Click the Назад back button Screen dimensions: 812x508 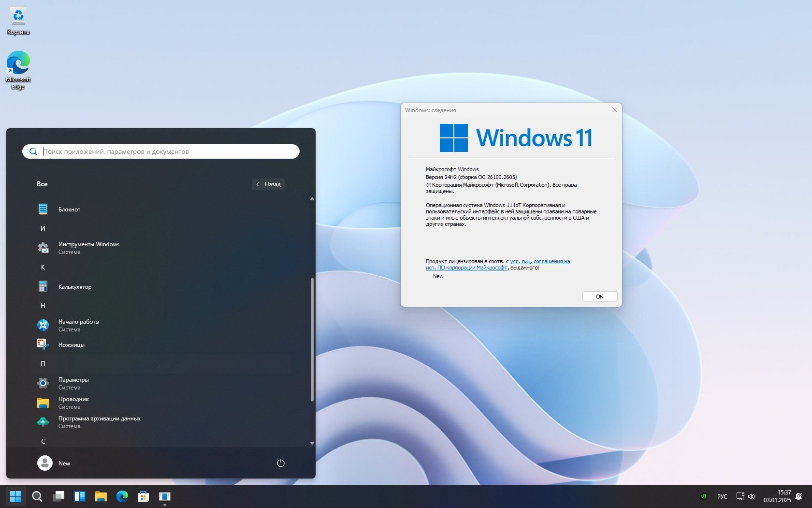tap(268, 184)
